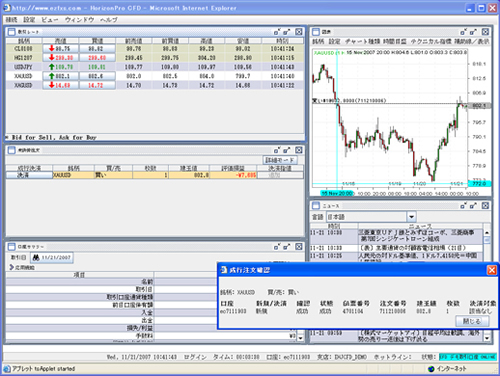Image resolution: width=500 pixels, height=376 pixels.
Task: Open the news language dropdown
Action: pyautogui.click(x=411, y=217)
